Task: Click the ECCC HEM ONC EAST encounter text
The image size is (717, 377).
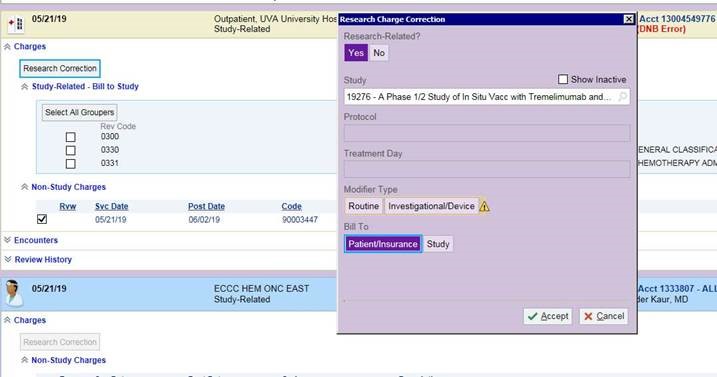Action: (x=262, y=289)
